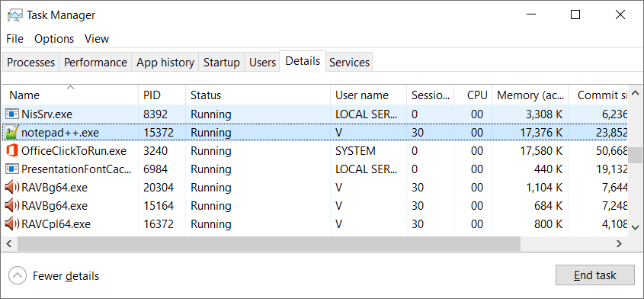
Task: Click the notepad++.exe process icon
Action: [x=12, y=132]
